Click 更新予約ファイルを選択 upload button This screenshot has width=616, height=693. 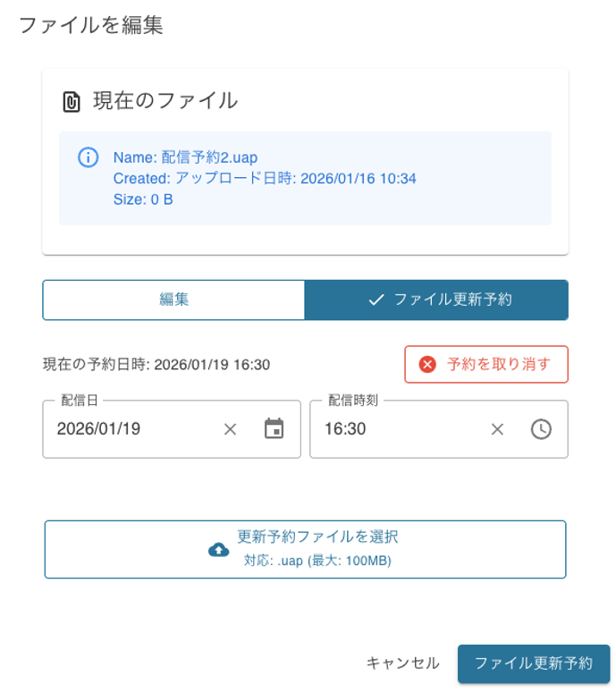[x=305, y=549]
